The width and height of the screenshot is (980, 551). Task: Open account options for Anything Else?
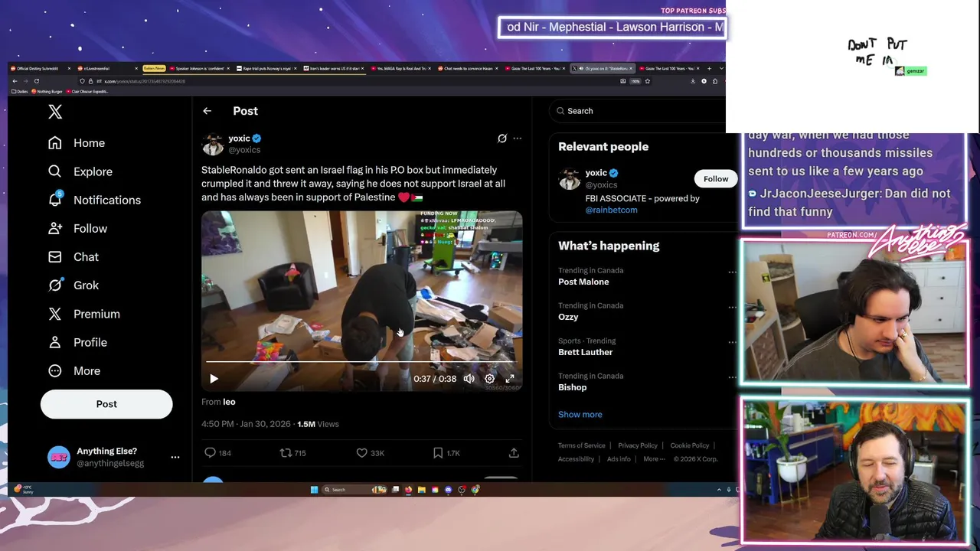coord(175,457)
